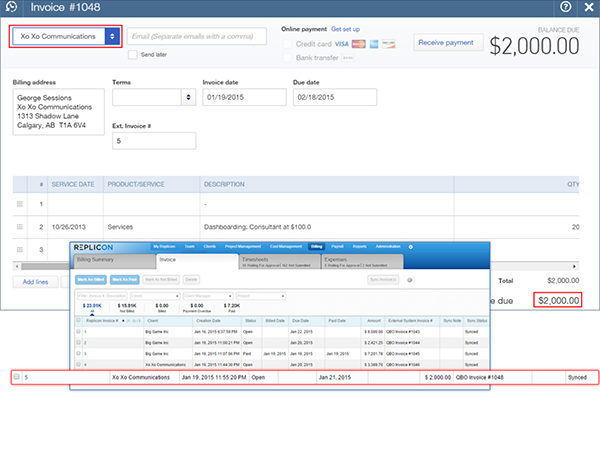Click the left arrow of horizontal scrollbar

tap(16, 266)
